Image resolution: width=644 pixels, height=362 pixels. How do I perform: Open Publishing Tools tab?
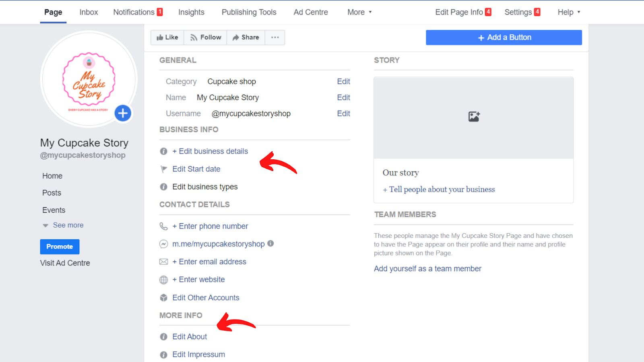[249, 12]
